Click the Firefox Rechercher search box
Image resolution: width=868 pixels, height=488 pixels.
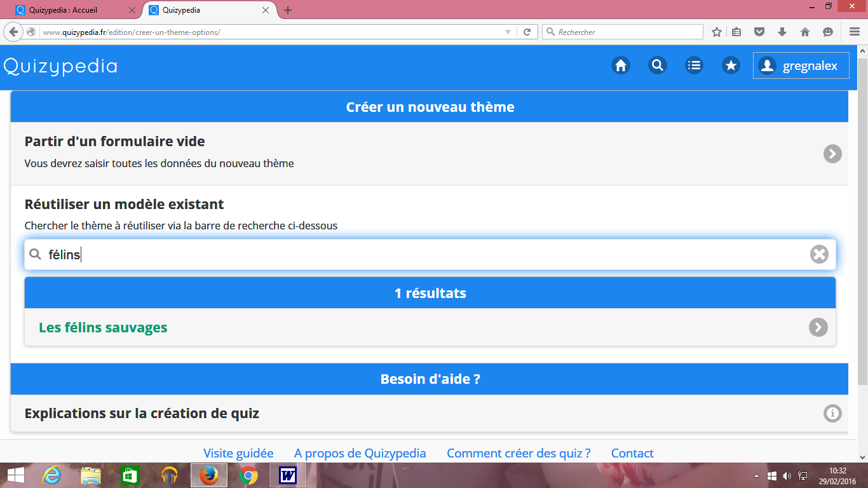coord(626,32)
